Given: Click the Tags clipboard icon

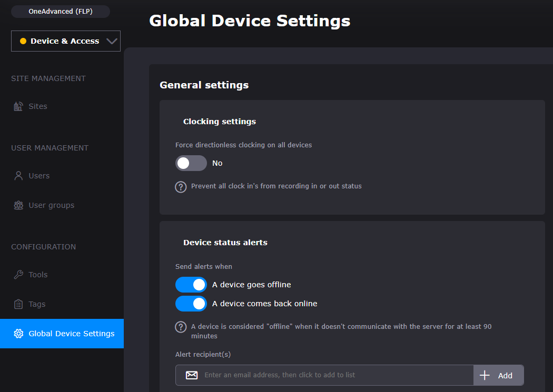Looking at the screenshot, I should pos(18,304).
